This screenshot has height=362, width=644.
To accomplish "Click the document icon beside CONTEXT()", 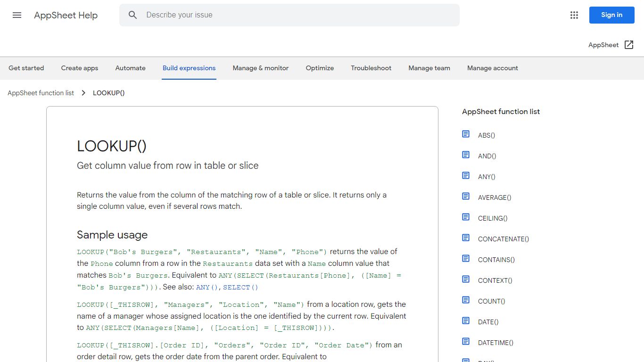I will point(466,280).
